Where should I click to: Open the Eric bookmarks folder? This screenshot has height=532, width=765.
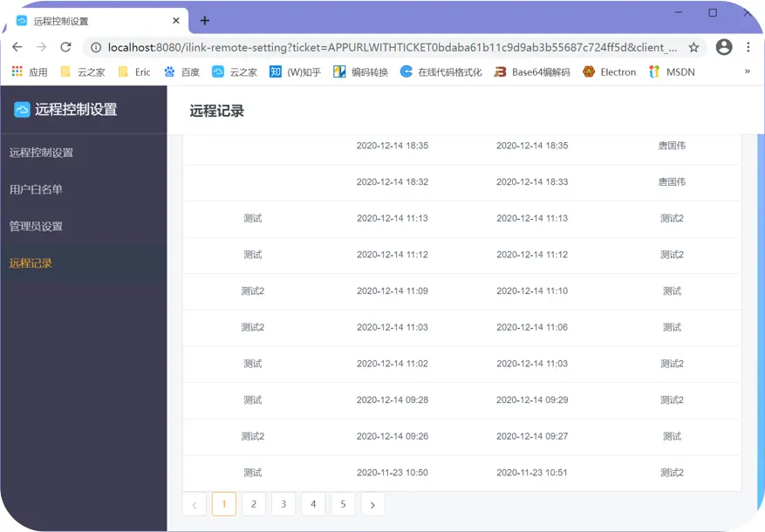[134, 72]
